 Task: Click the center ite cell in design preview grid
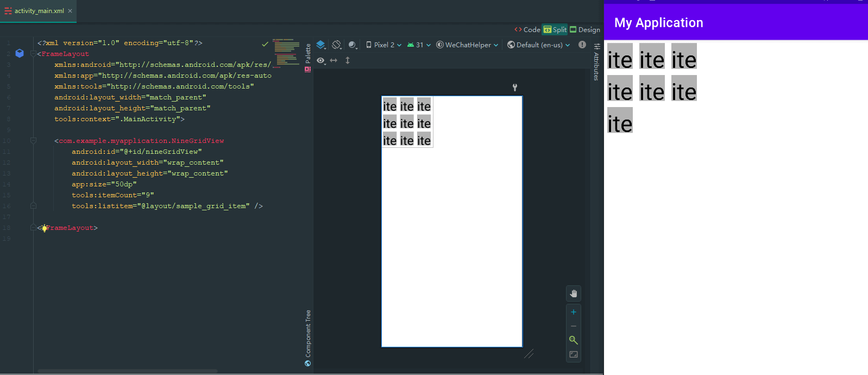407,123
